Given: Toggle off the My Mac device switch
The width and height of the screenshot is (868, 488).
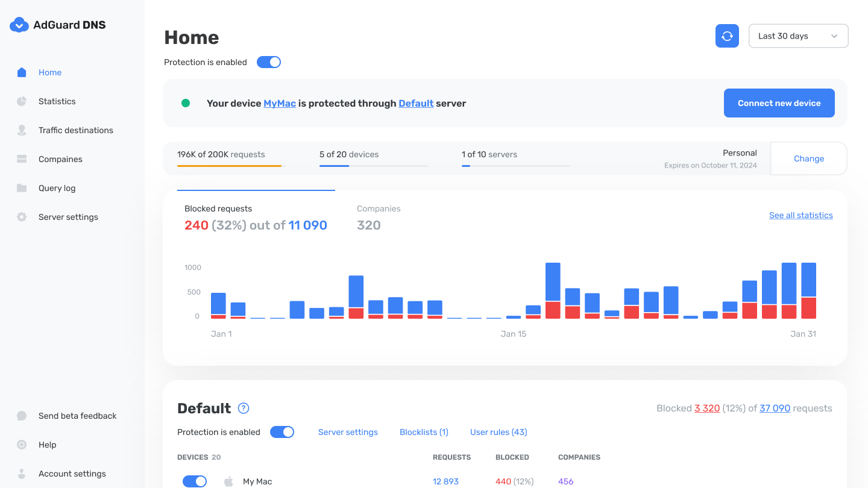Looking at the screenshot, I should click(195, 481).
